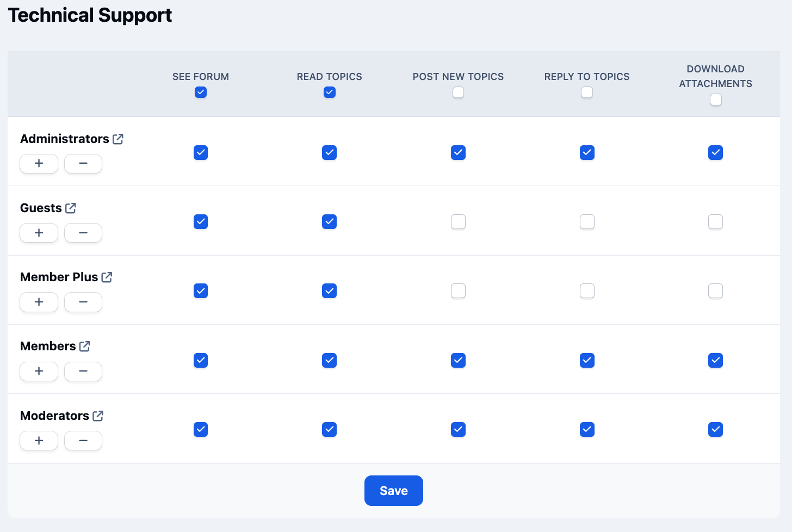Open Member Plus group external link icon
The height and width of the screenshot is (532, 792).
[107, 277]
